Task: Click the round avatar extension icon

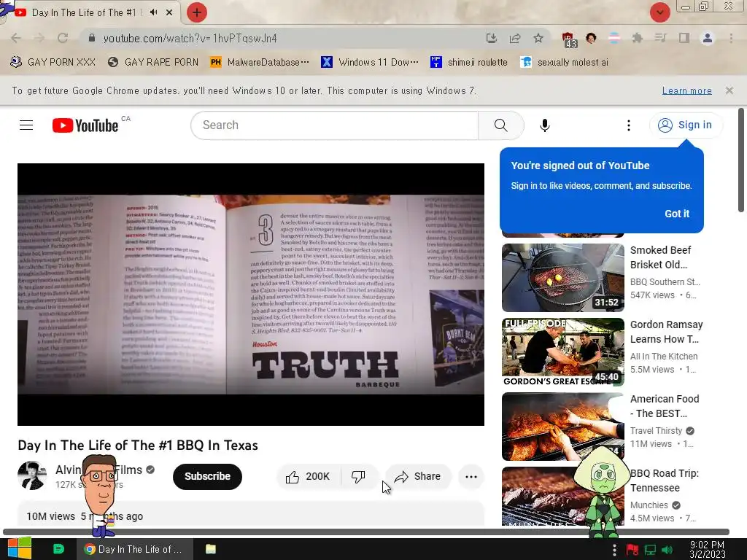Action: 591,38
